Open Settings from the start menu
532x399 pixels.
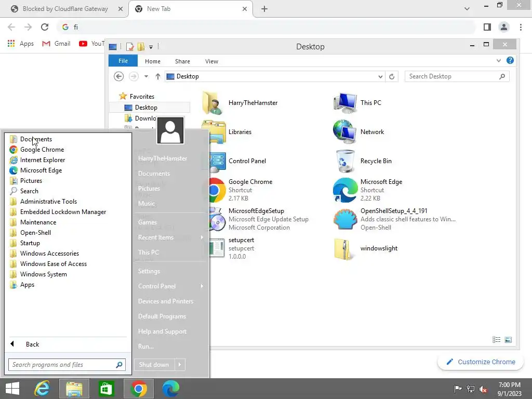pyautogui.click(x=149, y=271)
